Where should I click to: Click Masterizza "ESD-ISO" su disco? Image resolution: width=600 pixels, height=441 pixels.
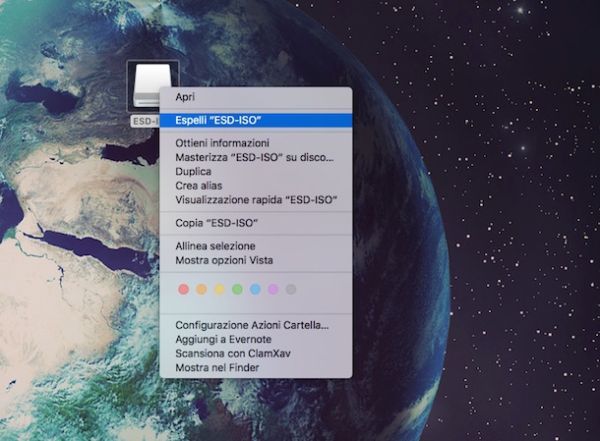[x=255, y=158]
